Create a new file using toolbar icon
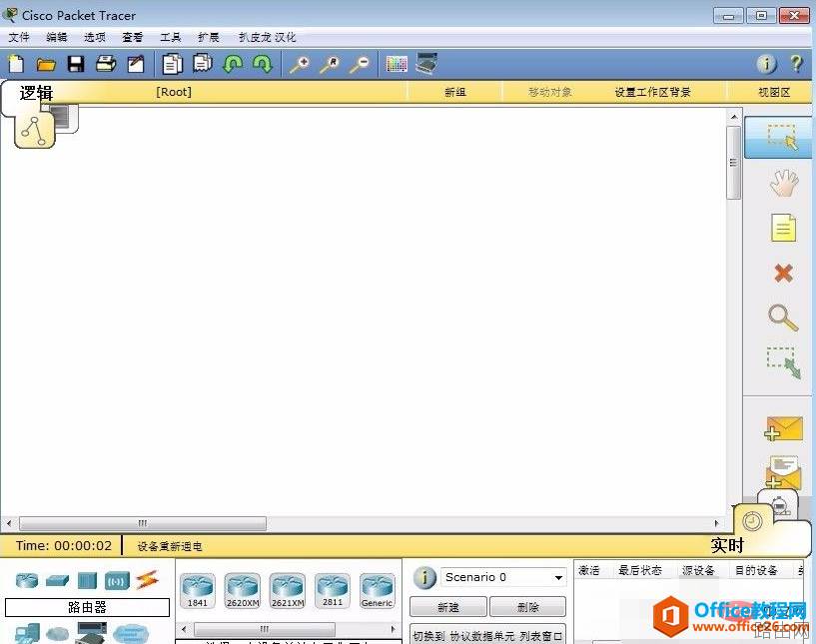 (16, 64)
